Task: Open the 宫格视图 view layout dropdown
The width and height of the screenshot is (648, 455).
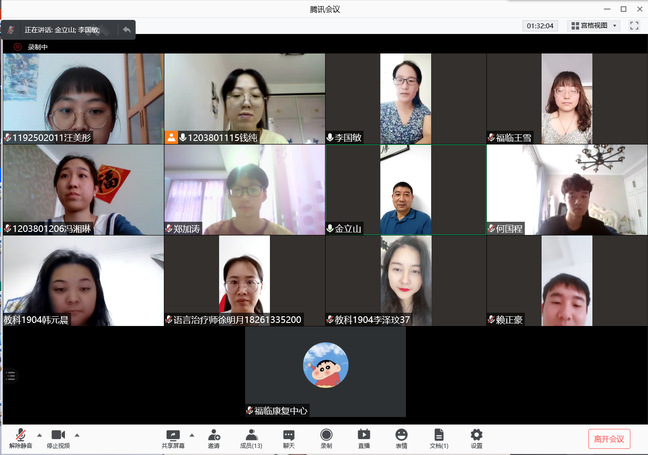Action: click(x=594, y=26)
